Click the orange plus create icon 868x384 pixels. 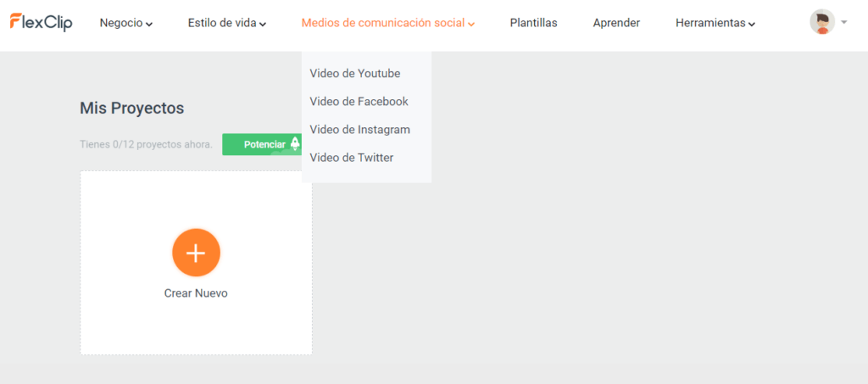coord(196,253)
